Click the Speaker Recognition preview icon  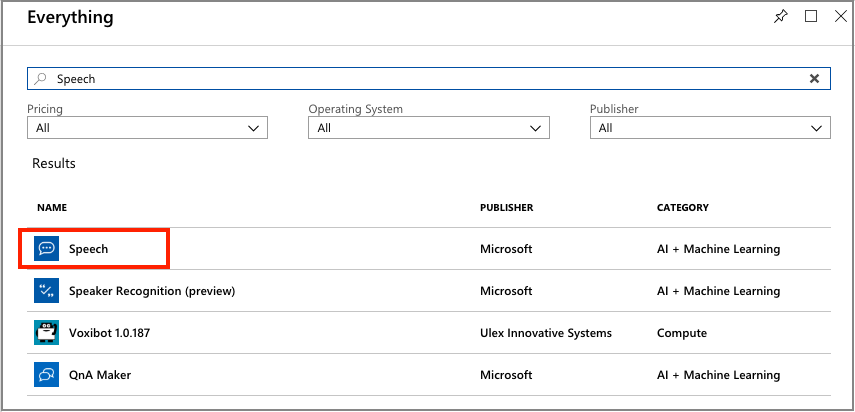(46, 291)
